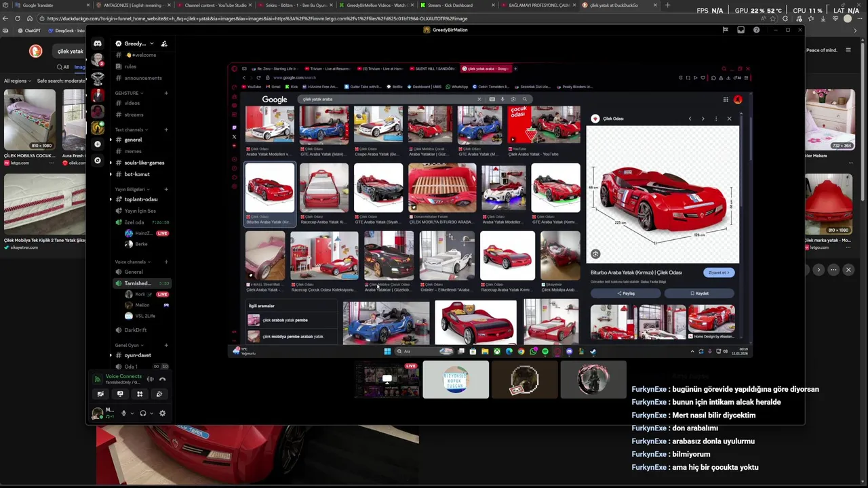Open the toplantı-odası channel
Screen dimensions: 868x488
(x=141, y=199)
